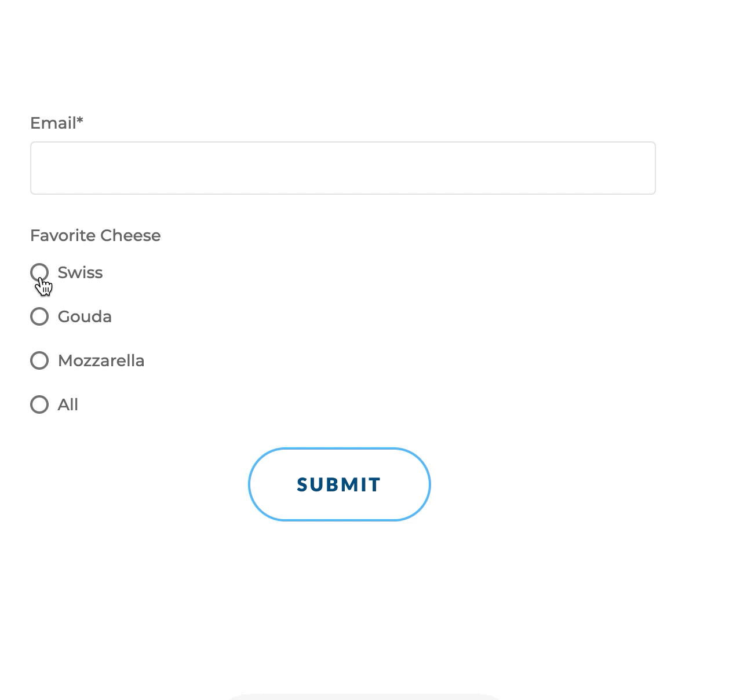
Task: Select the All radio button
Action: pyautogui.click(x=39, y=404)
